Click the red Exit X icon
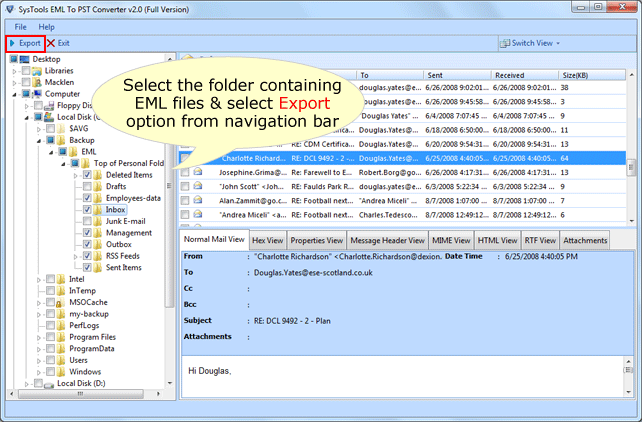This screenshot has height=422, width=642. click(x=51, y=43)
